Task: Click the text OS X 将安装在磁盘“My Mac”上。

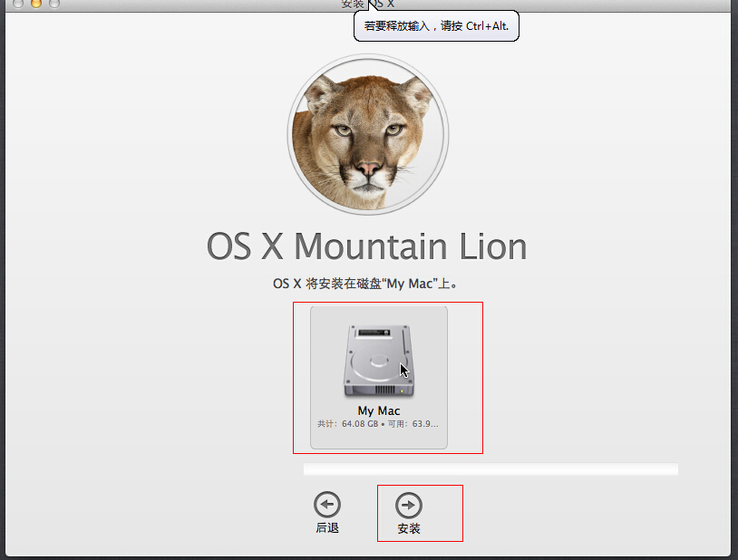Action: point(365,284)
